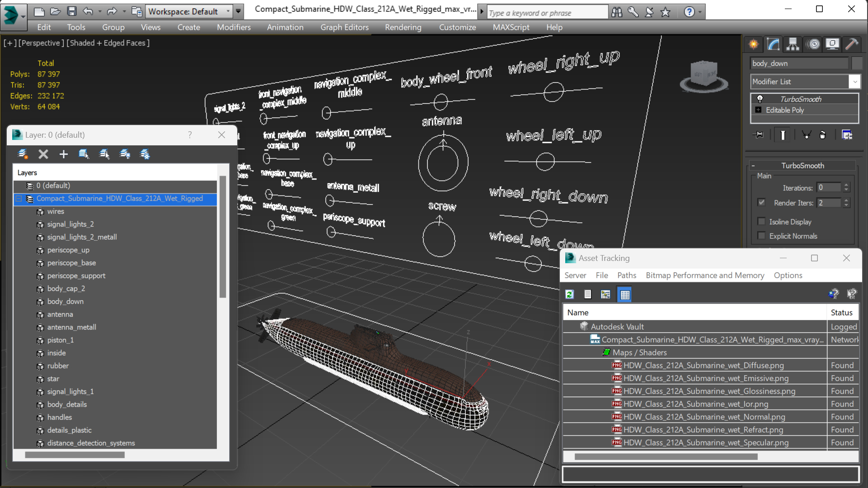Click the Render Iters spinner arrows
868x488 pixels.
tap(846, 203)
